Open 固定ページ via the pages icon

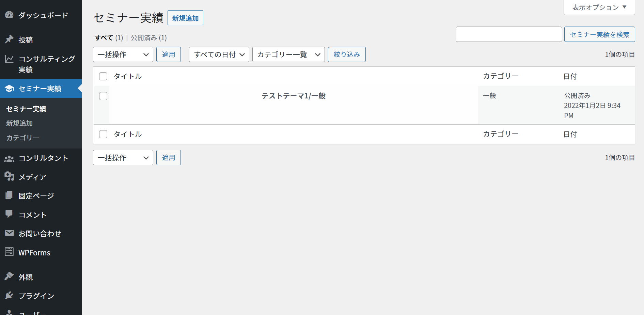pos(9,195)
